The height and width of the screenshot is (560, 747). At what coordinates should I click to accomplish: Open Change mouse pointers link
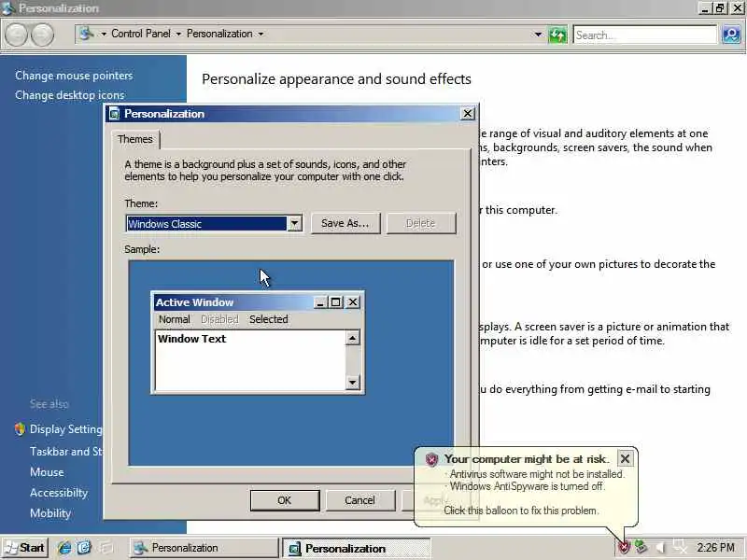click(74, 76)
